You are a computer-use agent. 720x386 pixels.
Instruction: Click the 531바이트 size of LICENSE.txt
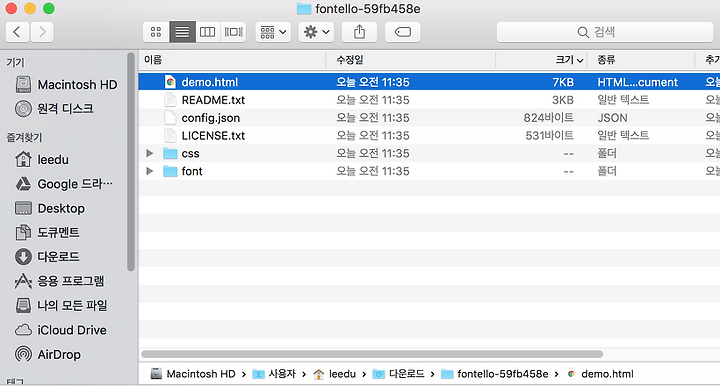pyautogui.click(x=550, y=136)
